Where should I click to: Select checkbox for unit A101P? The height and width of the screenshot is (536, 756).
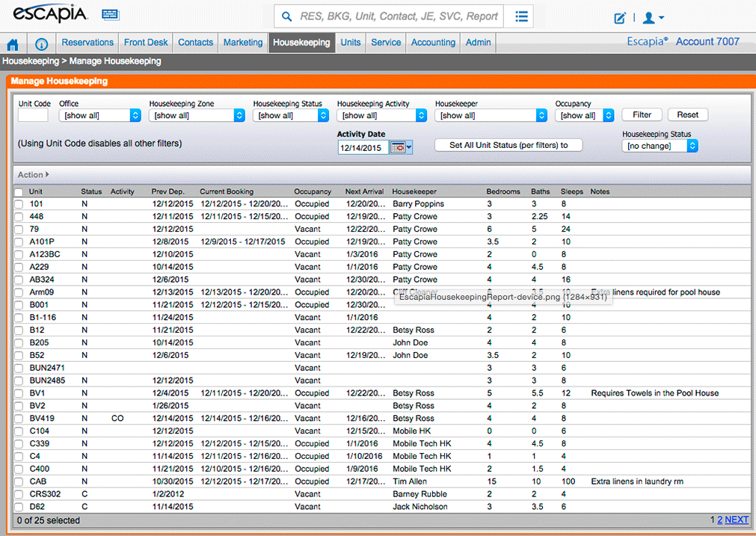19,242
